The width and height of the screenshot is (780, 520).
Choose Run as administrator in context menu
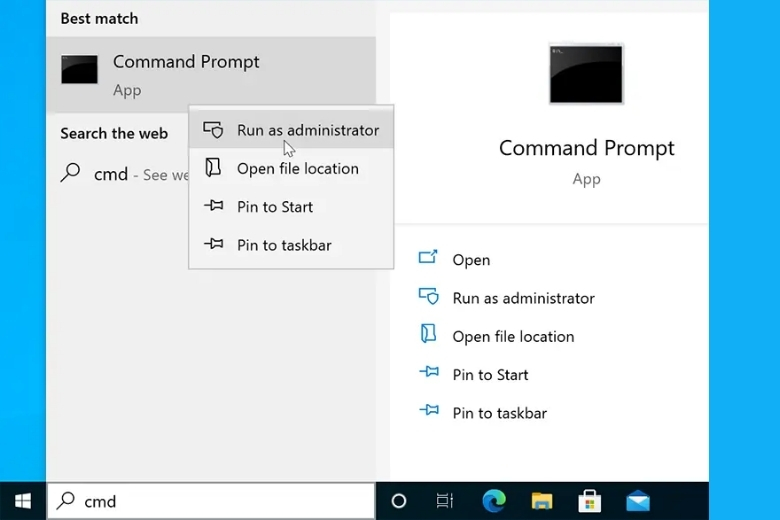coord(291,130)
